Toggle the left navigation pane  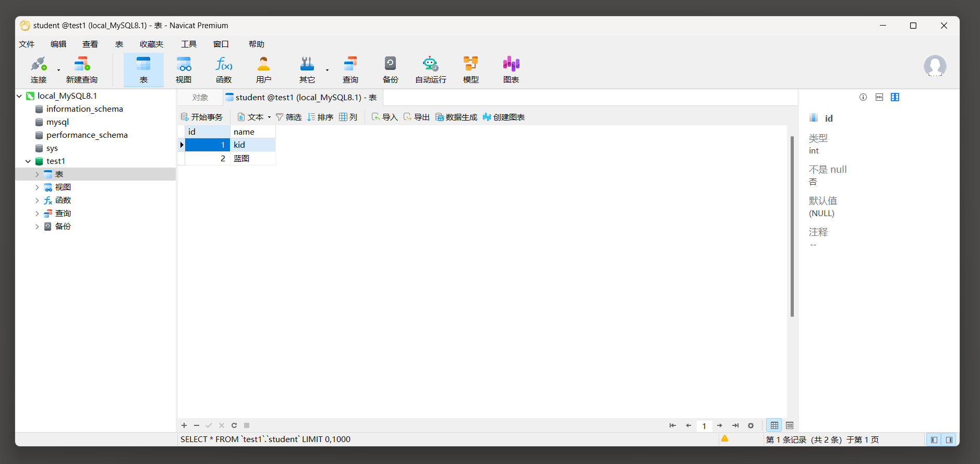(x=934, y=439)
